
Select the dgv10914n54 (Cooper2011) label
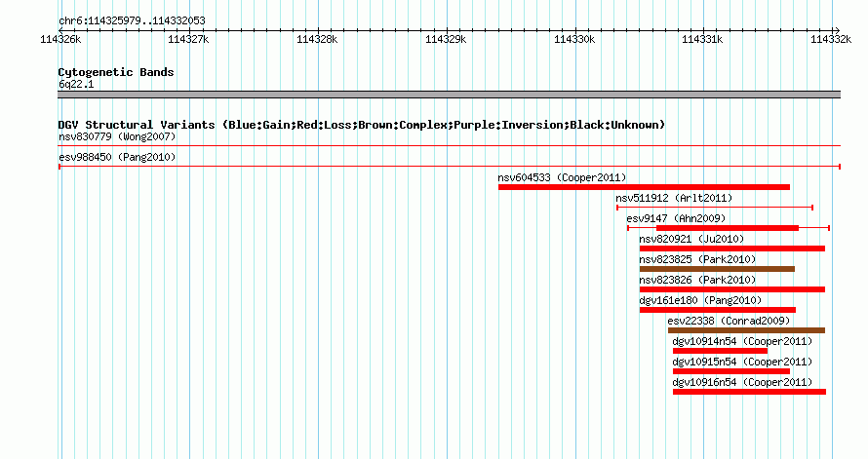(742, 341)
